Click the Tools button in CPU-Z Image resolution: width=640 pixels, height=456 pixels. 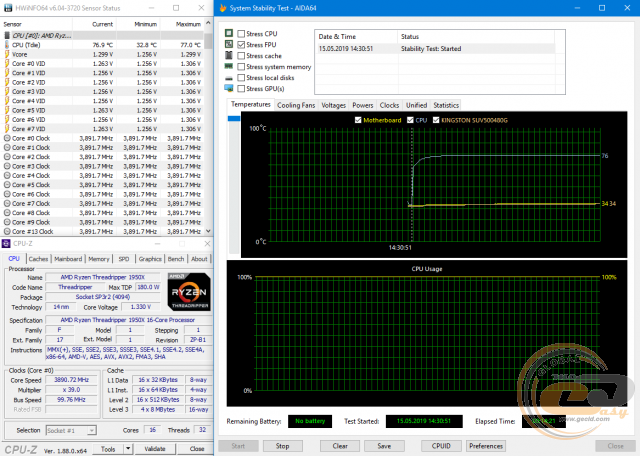pos(108,449)
